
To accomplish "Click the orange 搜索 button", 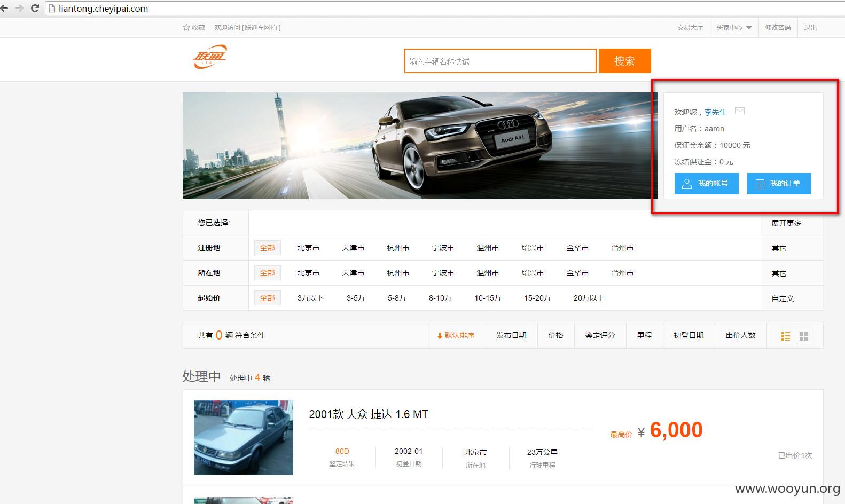I will click(x=624, y=61).
